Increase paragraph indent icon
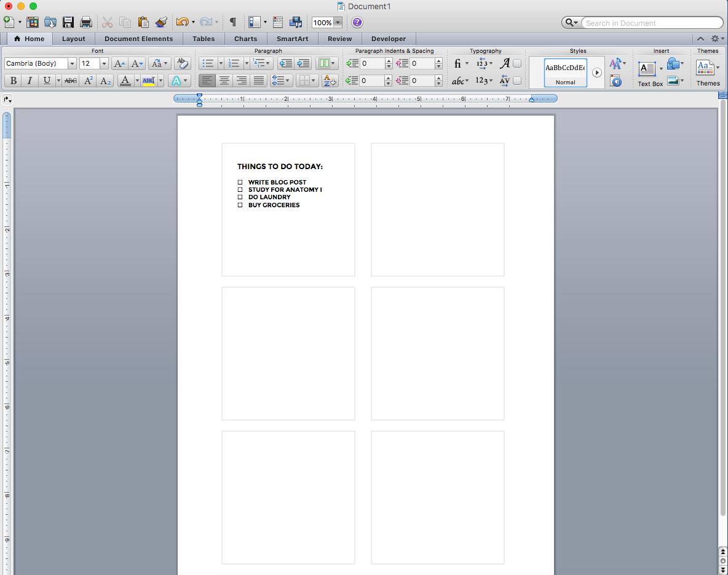 click(x=303, y=63)
